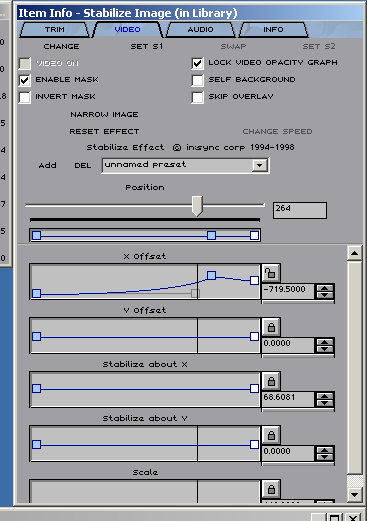Select the middle keyframe on the keyframe bar
367x521 pixels.
click(x=211, y=236)
